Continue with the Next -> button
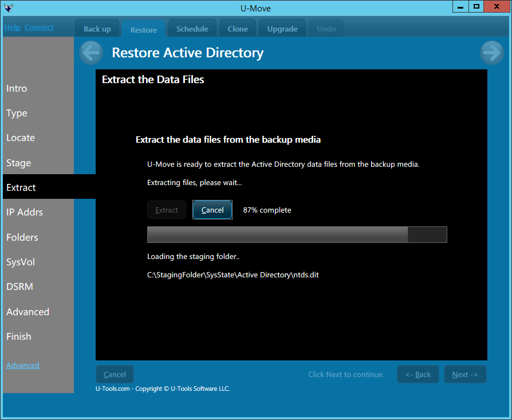Image resolution: width=512 pixels, height=420 pixels. pos(465,374)
